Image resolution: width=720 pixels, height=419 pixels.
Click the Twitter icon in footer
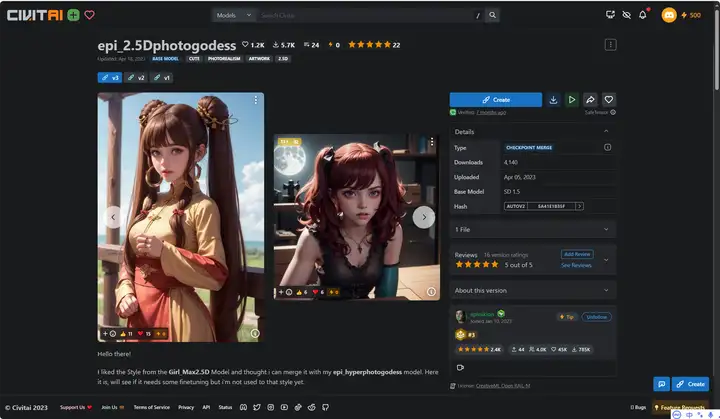tap(257, 408)
